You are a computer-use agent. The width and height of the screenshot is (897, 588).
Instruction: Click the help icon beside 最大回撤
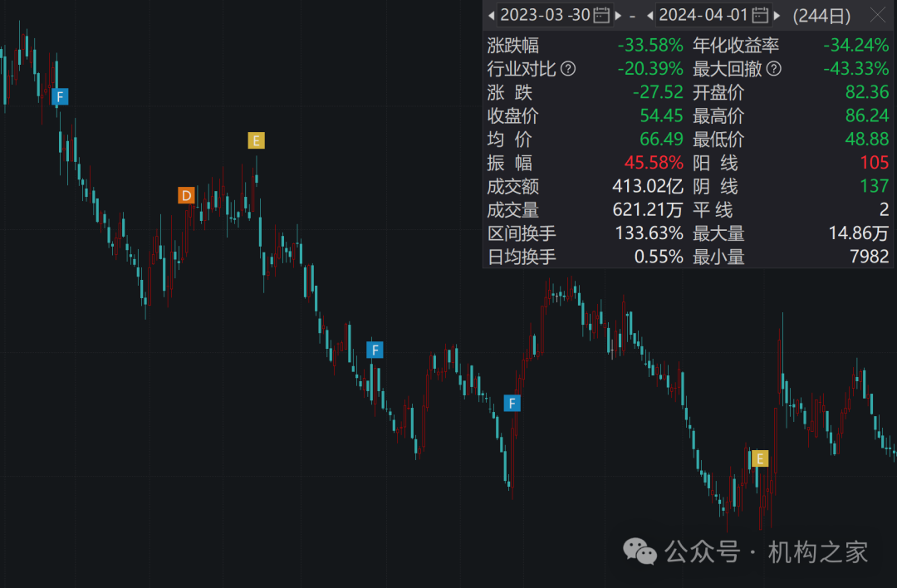(773, 69)
